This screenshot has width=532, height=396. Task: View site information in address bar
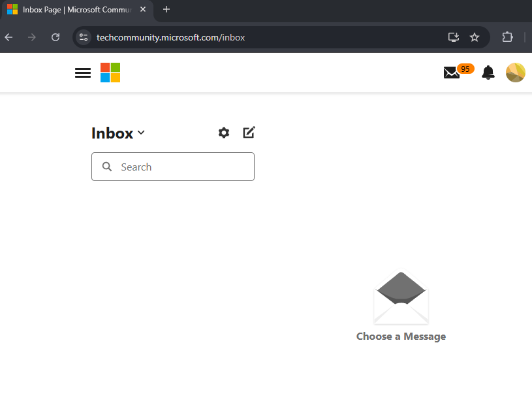point(84,37)
